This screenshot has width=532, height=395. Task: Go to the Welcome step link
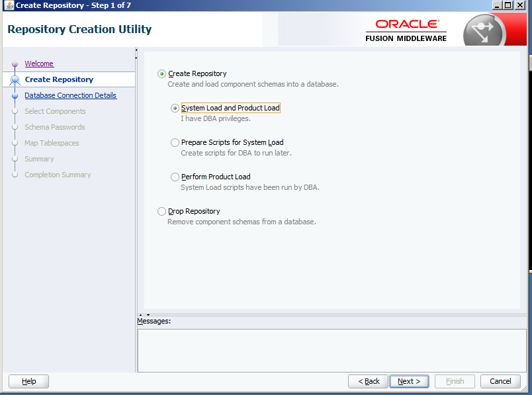pyautogui.click(x=39, y=64)
